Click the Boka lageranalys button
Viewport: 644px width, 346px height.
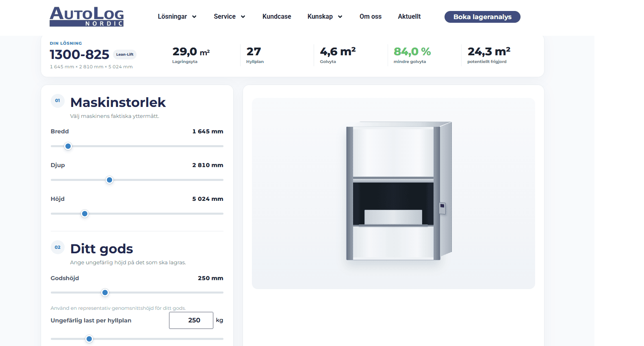click(x=482, y=17)
